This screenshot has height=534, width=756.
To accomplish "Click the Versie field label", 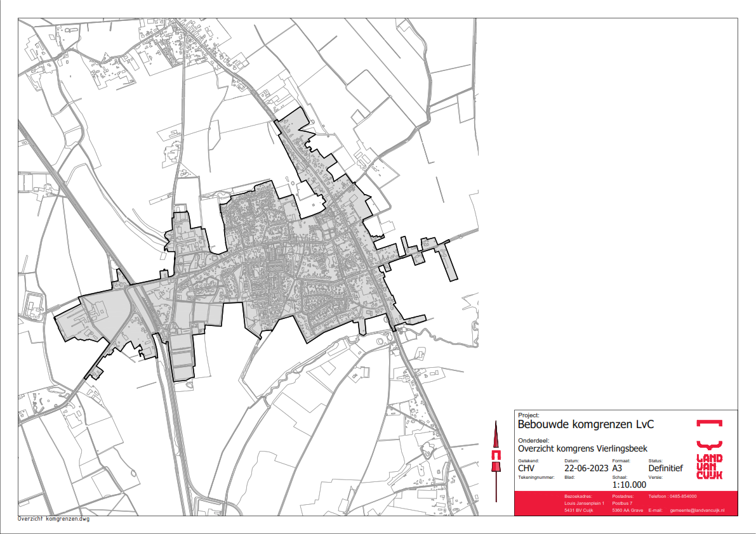I will (x=655, y=477).
